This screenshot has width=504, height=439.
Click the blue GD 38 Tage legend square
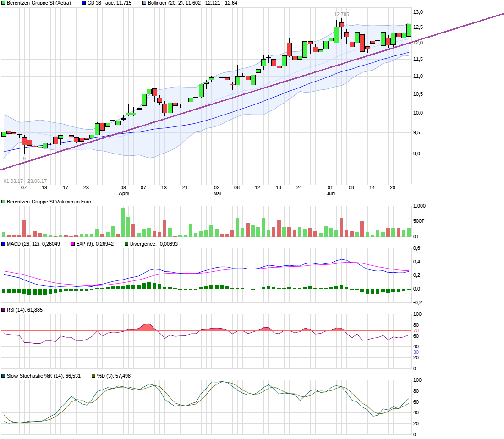tap(84, 3)
